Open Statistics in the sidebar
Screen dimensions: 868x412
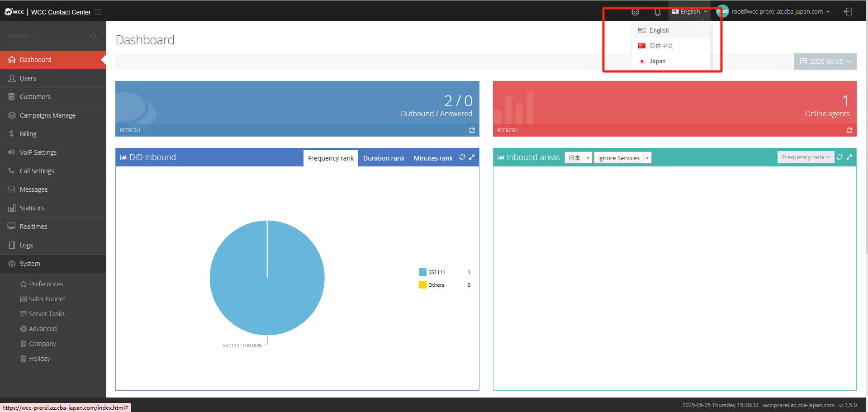click(53, 208)
